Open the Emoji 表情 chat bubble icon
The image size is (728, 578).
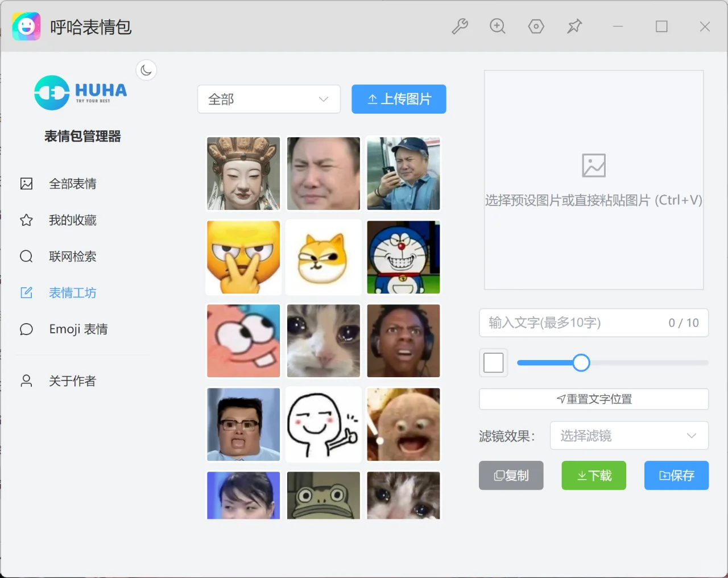pyautogui.click(x=26, y=329)
